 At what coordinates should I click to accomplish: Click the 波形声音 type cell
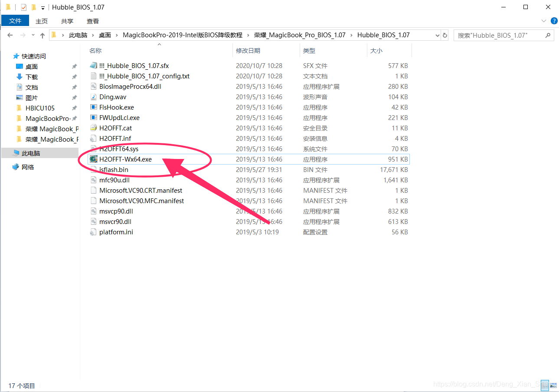315,97
